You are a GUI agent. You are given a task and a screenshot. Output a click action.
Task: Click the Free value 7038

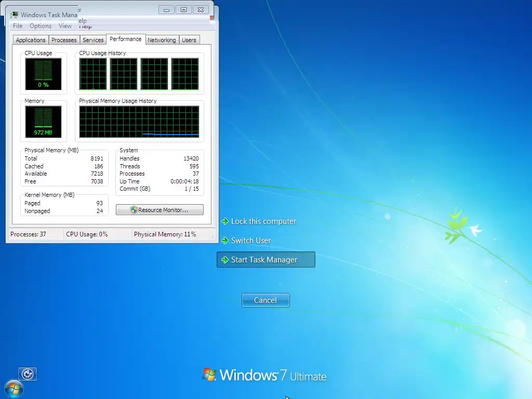(97, 181)
